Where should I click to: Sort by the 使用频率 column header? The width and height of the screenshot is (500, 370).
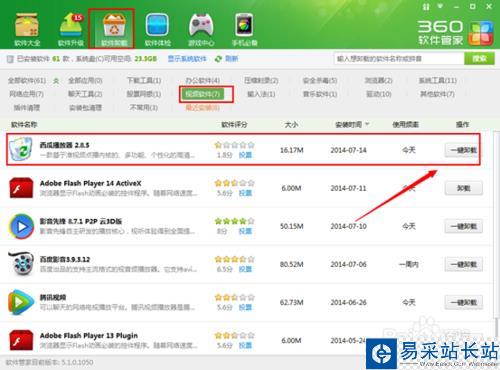pos(405,125)
